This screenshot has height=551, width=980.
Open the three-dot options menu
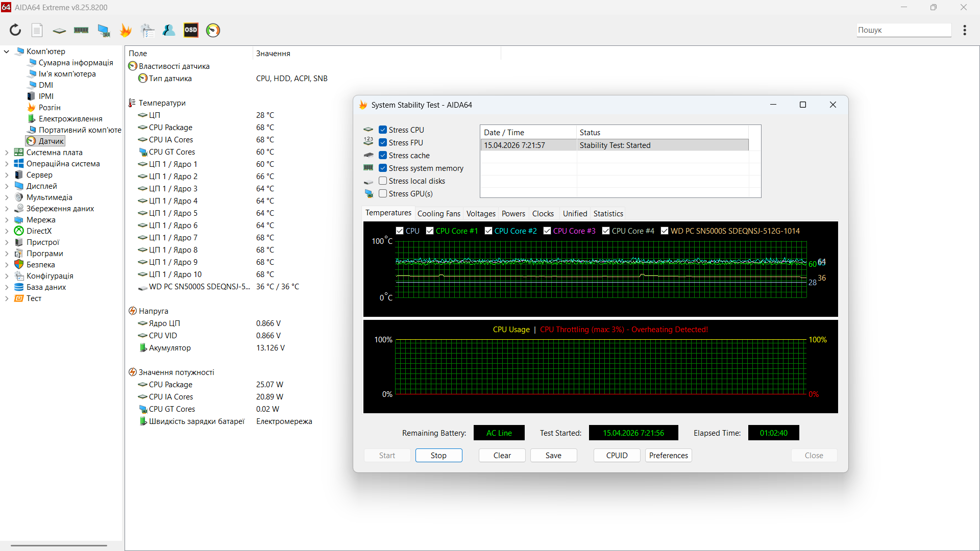click(964, 30)
